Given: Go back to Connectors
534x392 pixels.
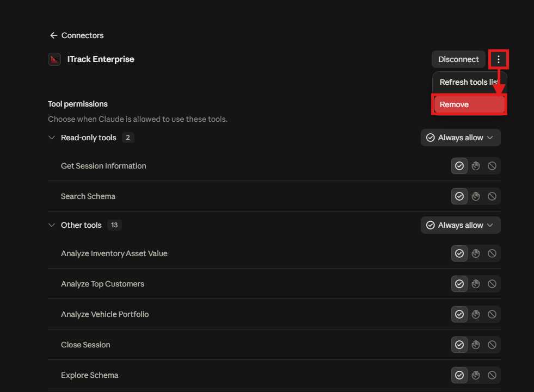Looking at the screenshot, I should pyautogui.click(x=77, y=35).
